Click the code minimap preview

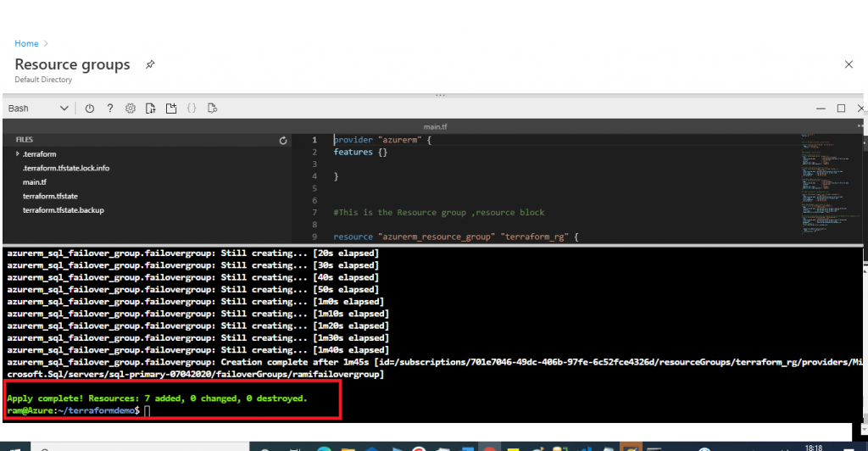[x=829, y=184]
